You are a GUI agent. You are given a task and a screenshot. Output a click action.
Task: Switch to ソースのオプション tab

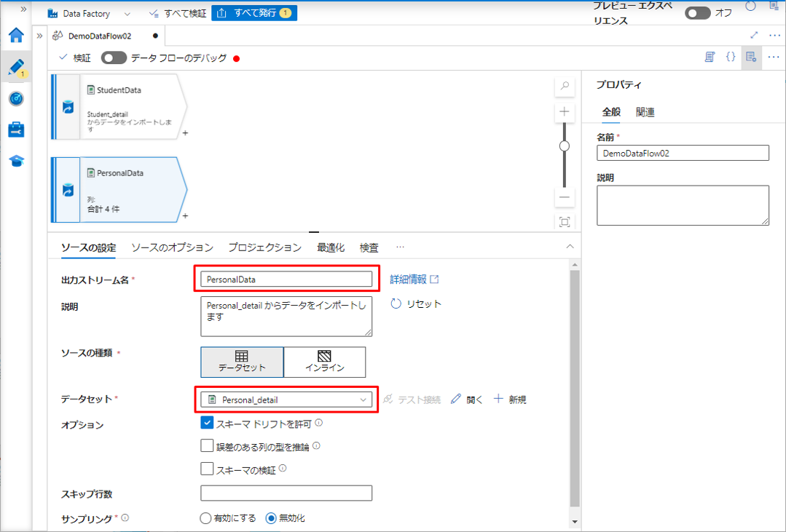pyautogui.click(x=172, y=247)
